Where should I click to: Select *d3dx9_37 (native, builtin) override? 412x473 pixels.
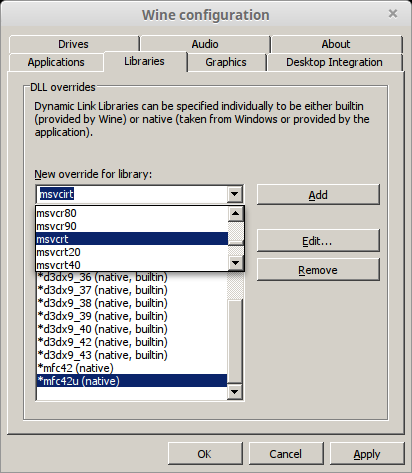click(x=132, y=290)
